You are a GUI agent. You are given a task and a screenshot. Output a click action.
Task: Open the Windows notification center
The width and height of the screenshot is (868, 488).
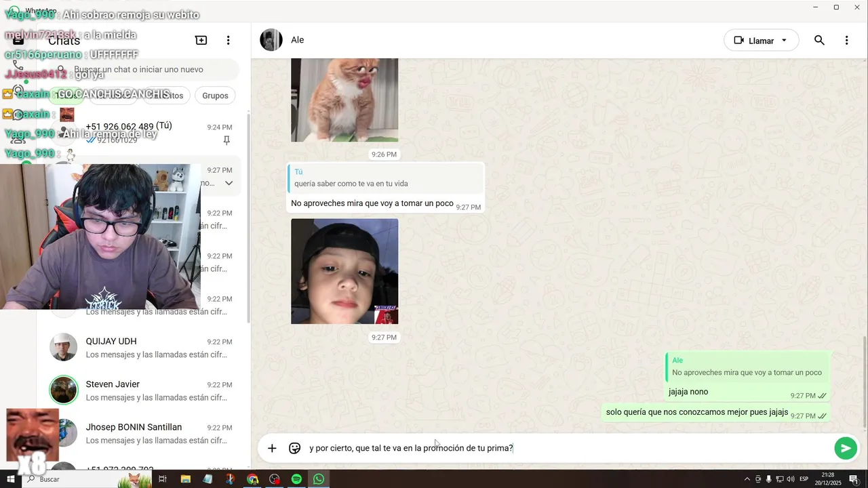point(854,479)
